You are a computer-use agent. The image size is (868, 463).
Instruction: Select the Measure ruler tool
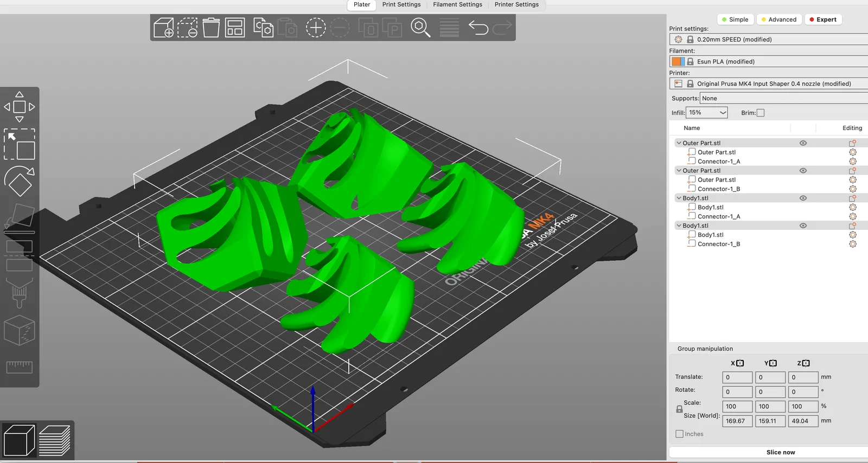20,367
